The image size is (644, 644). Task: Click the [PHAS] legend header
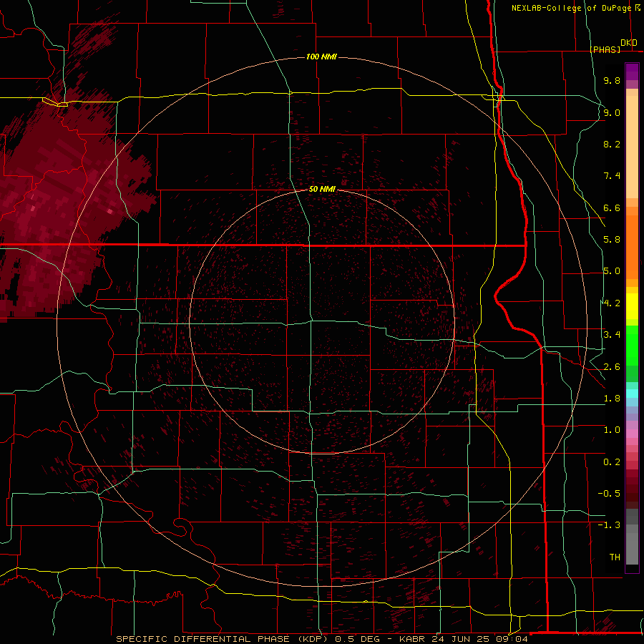[605, 49]
